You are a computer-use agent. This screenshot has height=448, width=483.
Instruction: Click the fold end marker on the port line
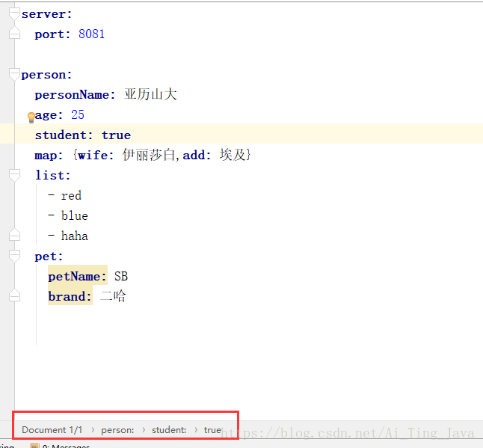[14, 33]
